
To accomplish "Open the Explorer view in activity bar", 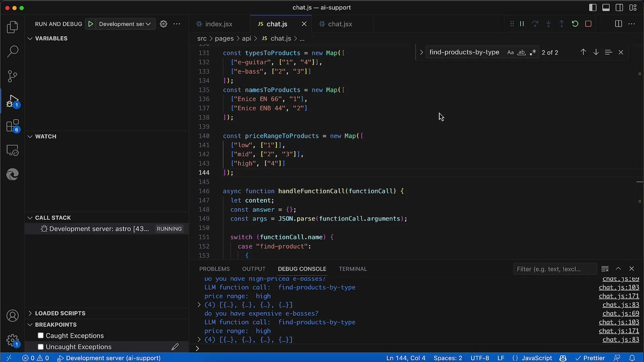I will pyautogui.click(x=12, y=27).
